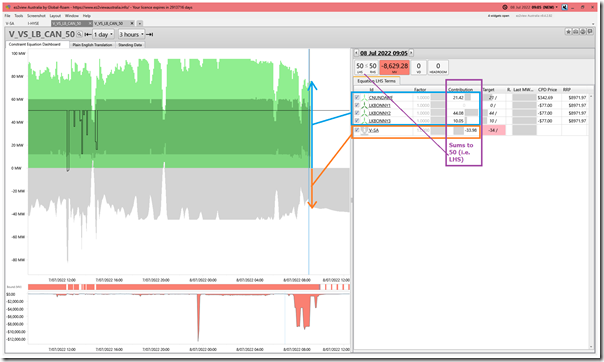Click the wind turbine icon for LKBONNY2
604x362 pixels.
[x=364, y=113]
